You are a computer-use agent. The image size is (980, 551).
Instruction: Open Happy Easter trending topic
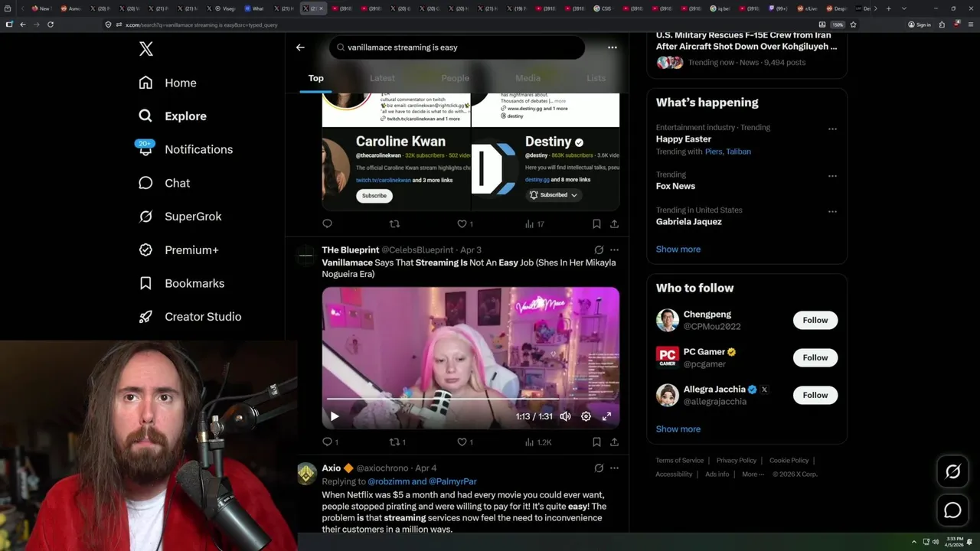[x=684, y=139]
